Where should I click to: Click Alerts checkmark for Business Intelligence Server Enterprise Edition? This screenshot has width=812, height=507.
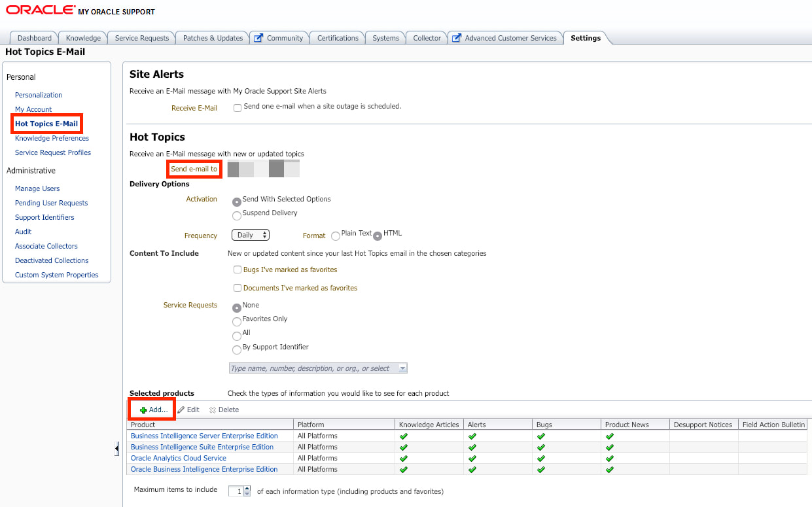[472, 436]
